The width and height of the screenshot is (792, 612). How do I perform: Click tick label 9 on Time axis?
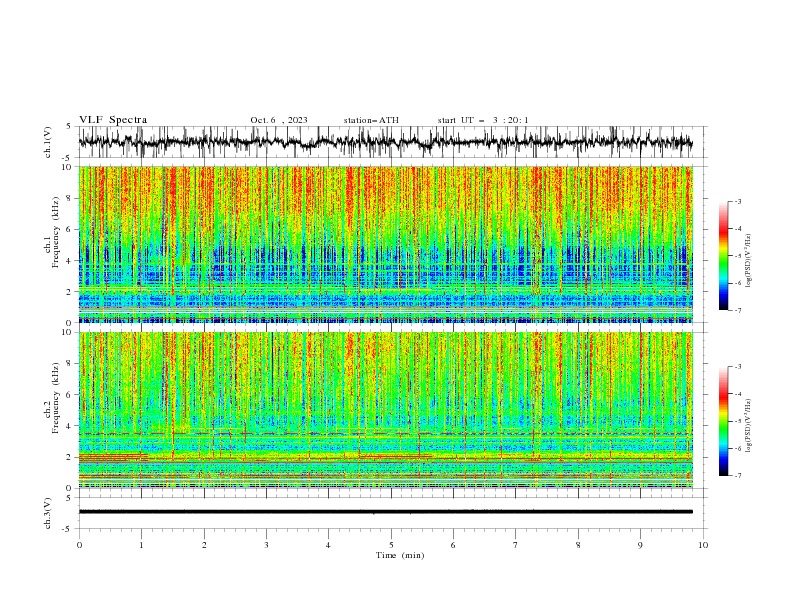(x=640, y=545)
